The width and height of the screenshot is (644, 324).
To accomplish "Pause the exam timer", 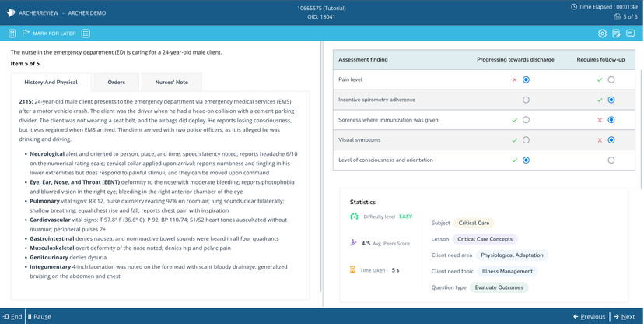I will tap(39, 317).
